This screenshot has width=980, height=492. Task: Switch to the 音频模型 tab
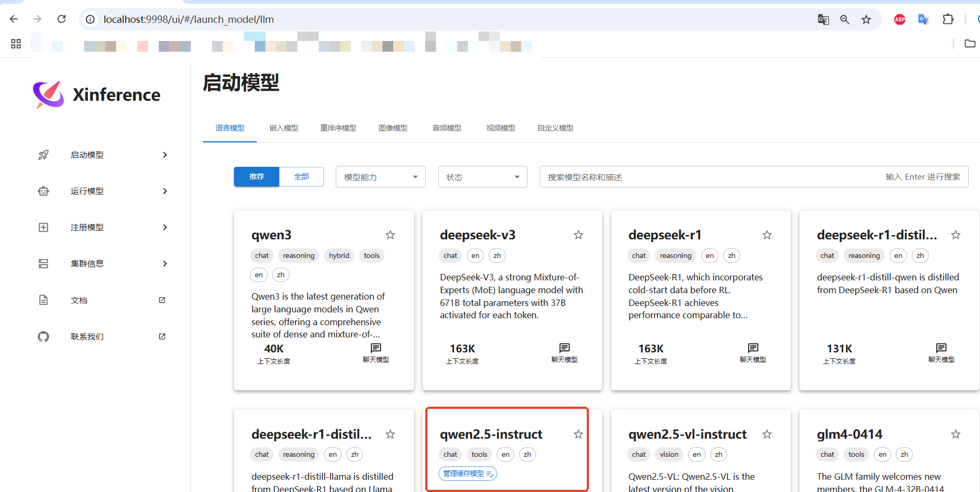447,128
